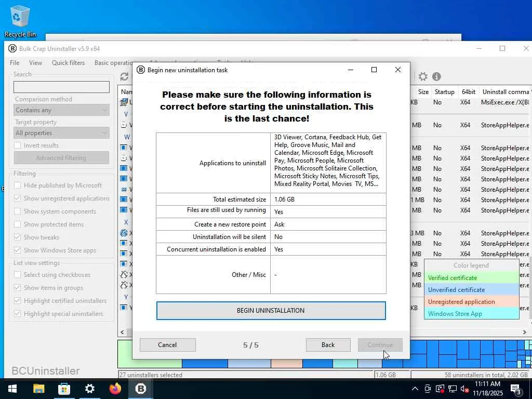Viewport: 532px width, 399px height.
Task: Open the Comparison method Contains any dropdown
Action: coord(61,110)
